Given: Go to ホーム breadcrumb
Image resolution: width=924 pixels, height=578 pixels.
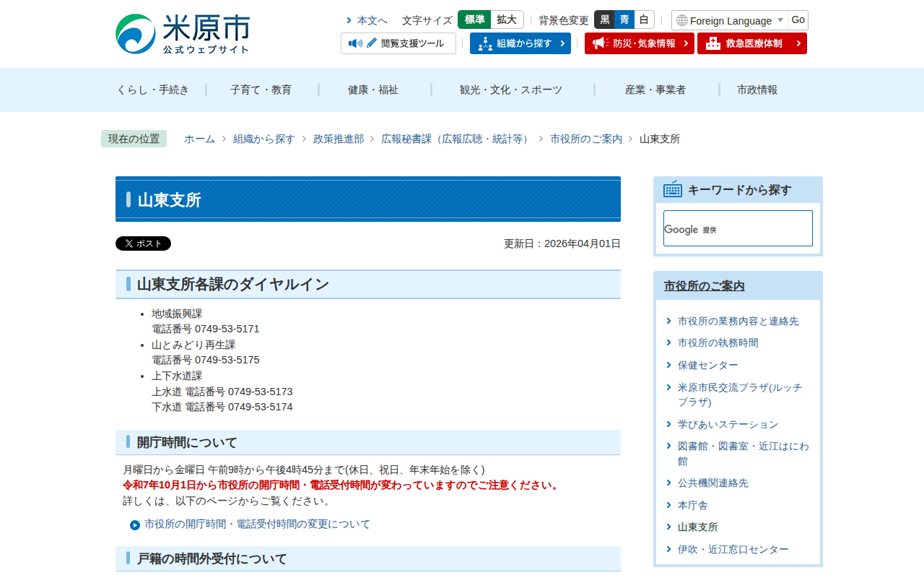Looking at the screenshot, I should (x=199, y=139).
